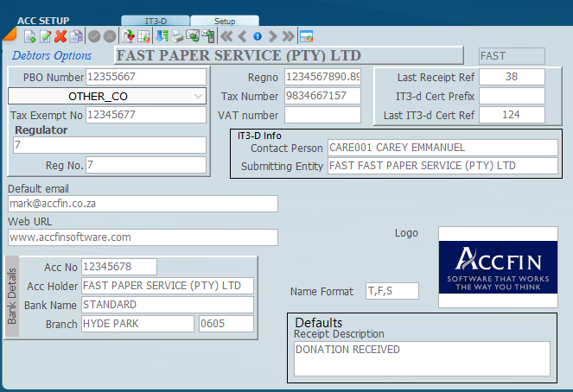Go to next record arrow
Screen dimensions: 573x392
pyautogui.click(x=272, y=36)
